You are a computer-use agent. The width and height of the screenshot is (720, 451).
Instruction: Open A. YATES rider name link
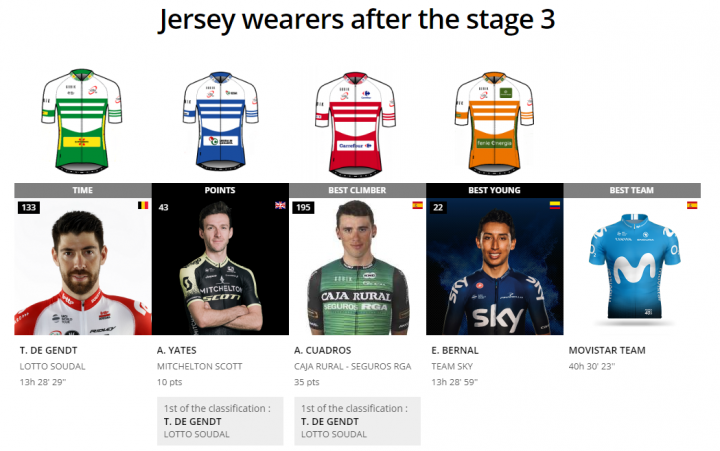tap(176, 350)
